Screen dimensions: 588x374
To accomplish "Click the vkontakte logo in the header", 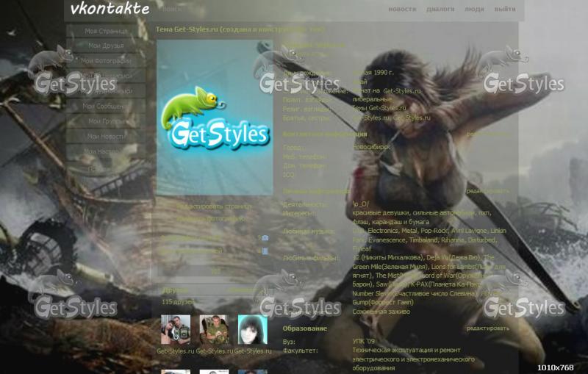I will click(x=110, y=9).
